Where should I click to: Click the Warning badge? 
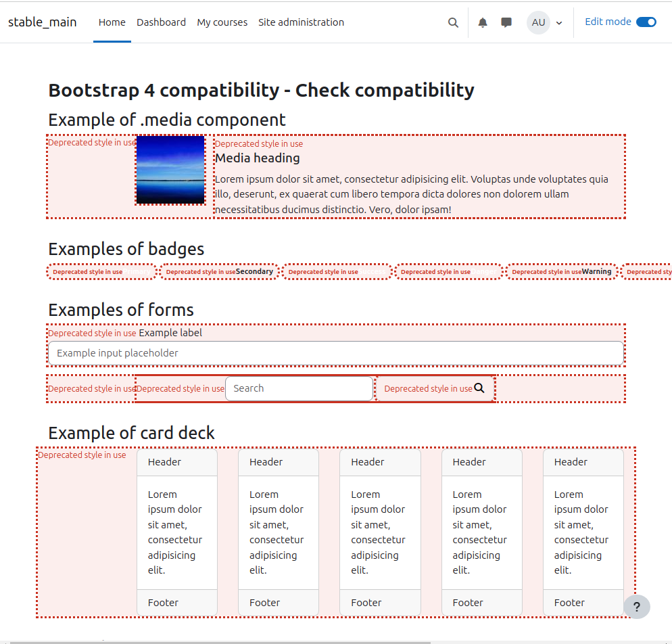click(562, 272)
